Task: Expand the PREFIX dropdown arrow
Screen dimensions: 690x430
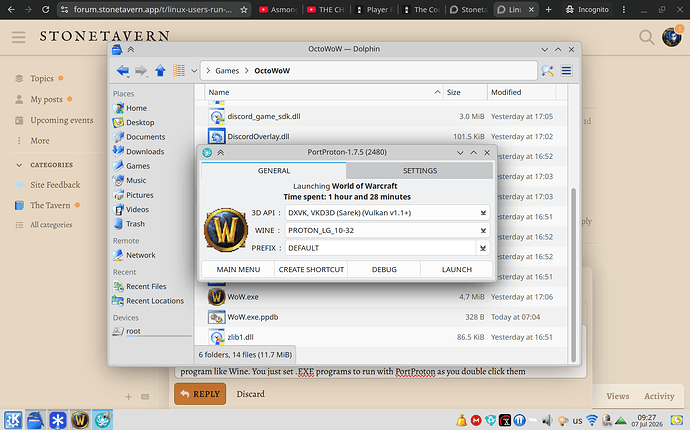Action: click(483, 248)
